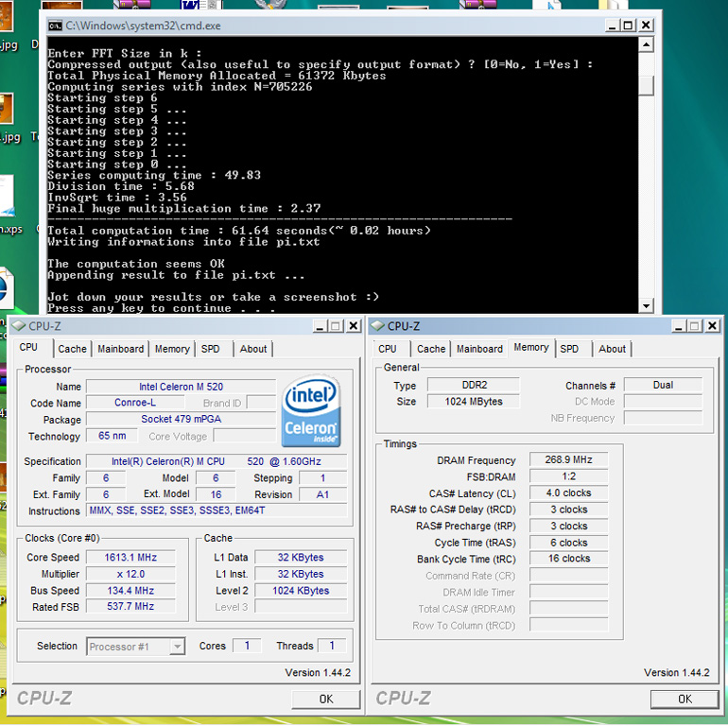Click the Bank Cycle Time value 16 clocks
This screenshot has width=728, height=726.
click(x=569, y=559)
